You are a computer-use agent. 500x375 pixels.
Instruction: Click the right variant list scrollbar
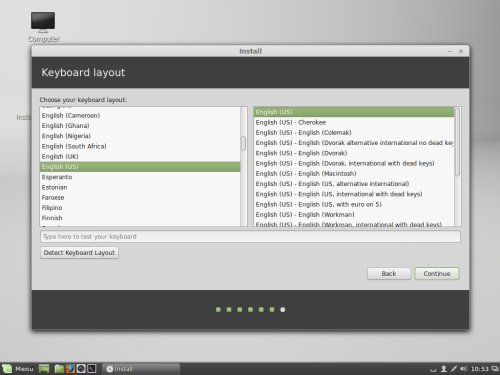click(x=457, y=142)
